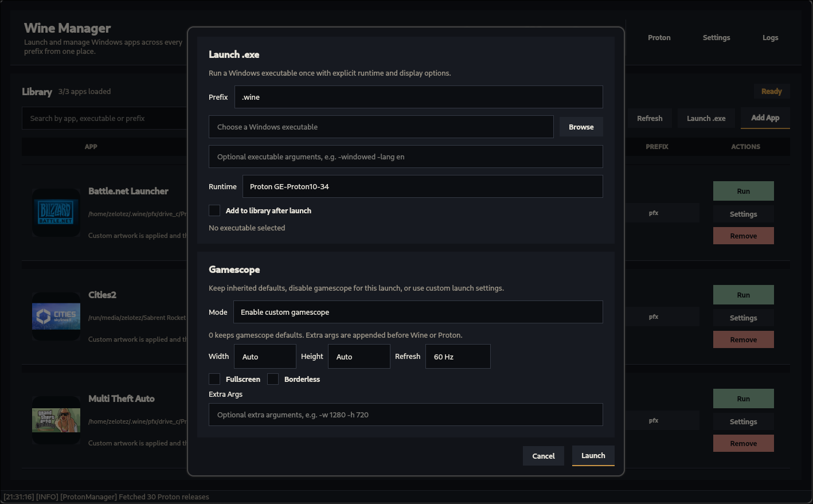Viewport: 813px width, 504px height.
Task: Click the optional executable arguments field
Action: pyautogui.click(x=406, y=157)
